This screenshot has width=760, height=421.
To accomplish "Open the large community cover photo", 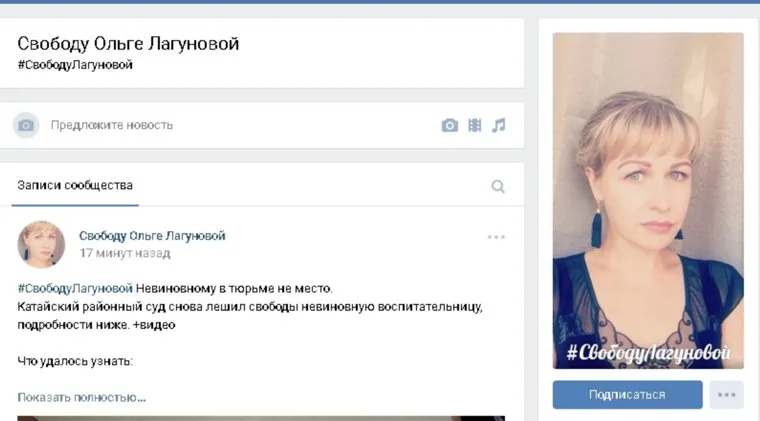I will (x=648, y=201).
